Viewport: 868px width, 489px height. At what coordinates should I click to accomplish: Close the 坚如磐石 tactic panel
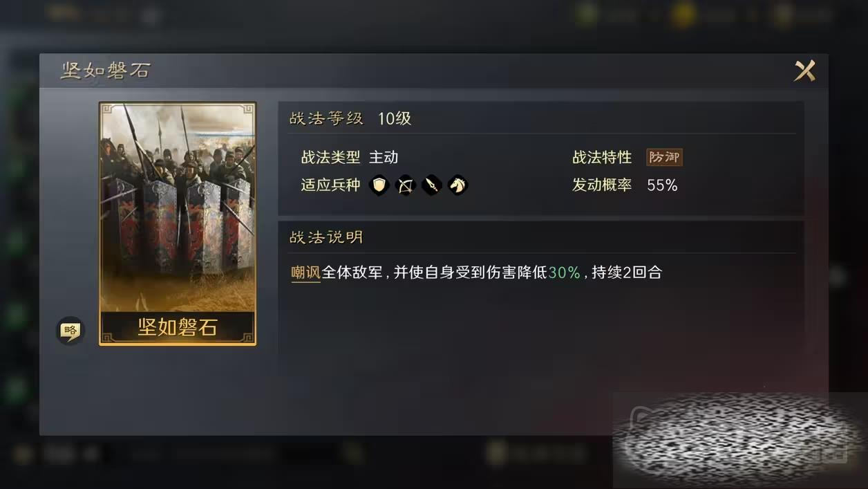[804, 71]
